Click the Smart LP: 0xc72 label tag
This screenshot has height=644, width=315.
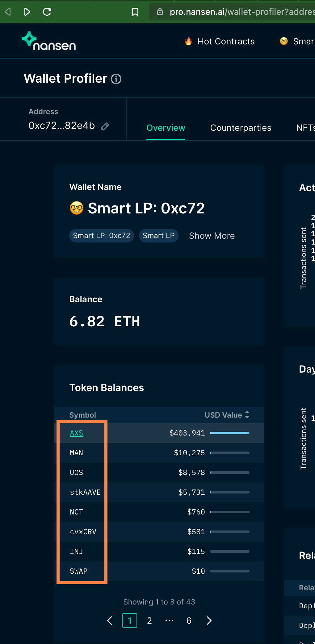pos(102,236)
